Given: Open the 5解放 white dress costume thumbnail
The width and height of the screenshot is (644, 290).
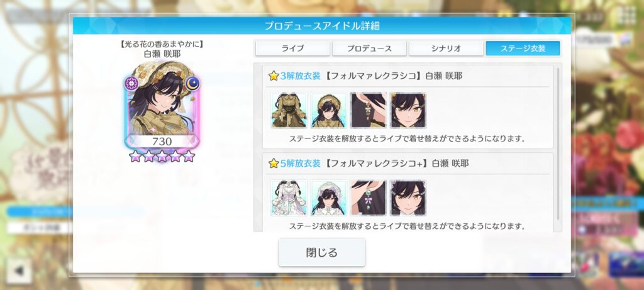Looking at the screenshot, I should point(289,198).
